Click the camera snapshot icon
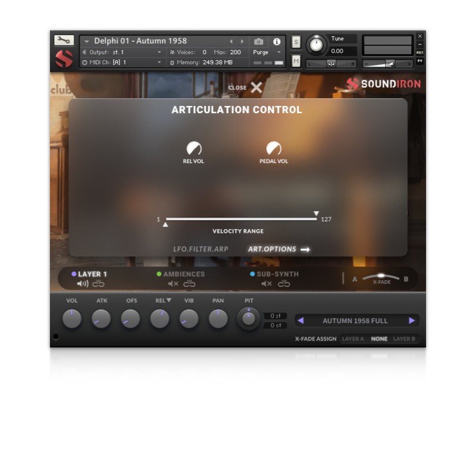 click(259, 42)
